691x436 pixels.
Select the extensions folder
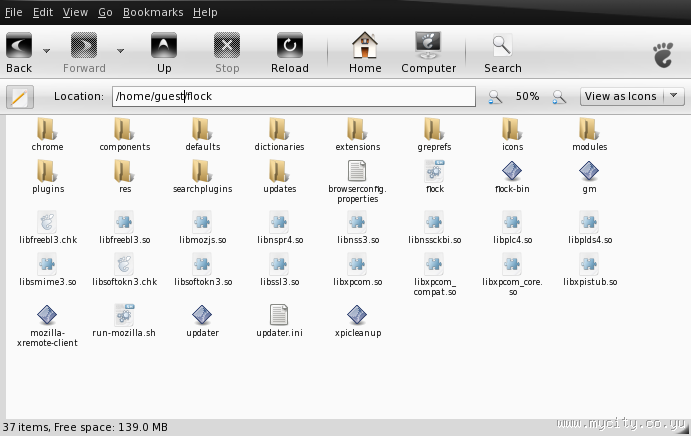click(x=357, y=134)
